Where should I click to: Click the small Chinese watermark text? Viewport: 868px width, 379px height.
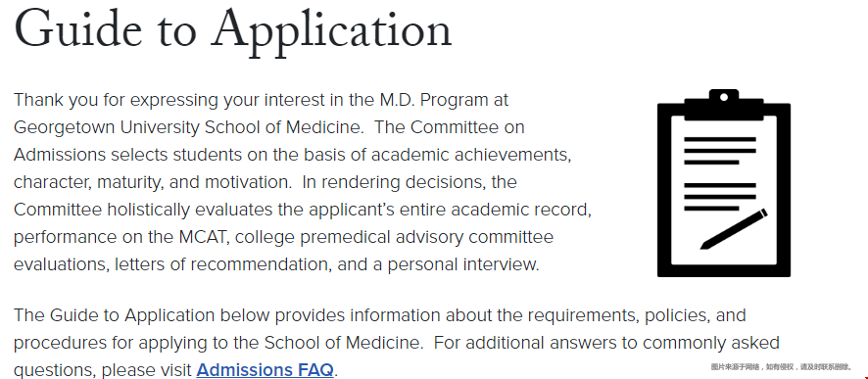pyautogui.click(x=781, y=367)
